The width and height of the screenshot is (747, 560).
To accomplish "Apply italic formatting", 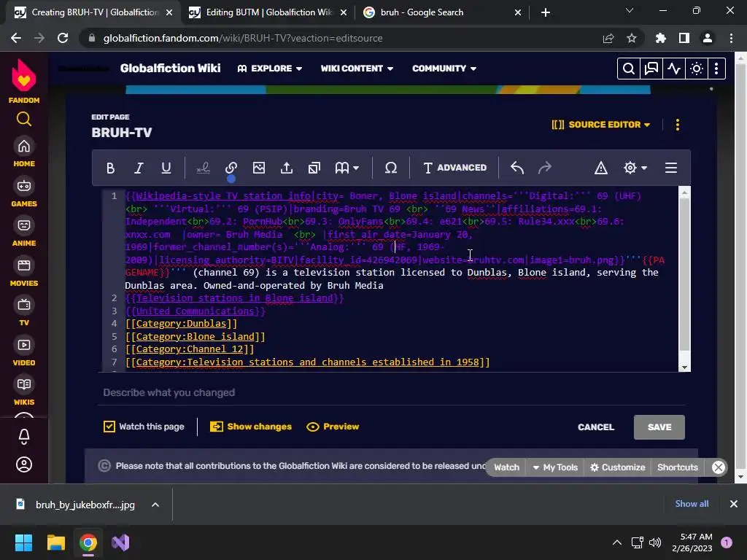I will pyautogui.click(x=139, y=168).
